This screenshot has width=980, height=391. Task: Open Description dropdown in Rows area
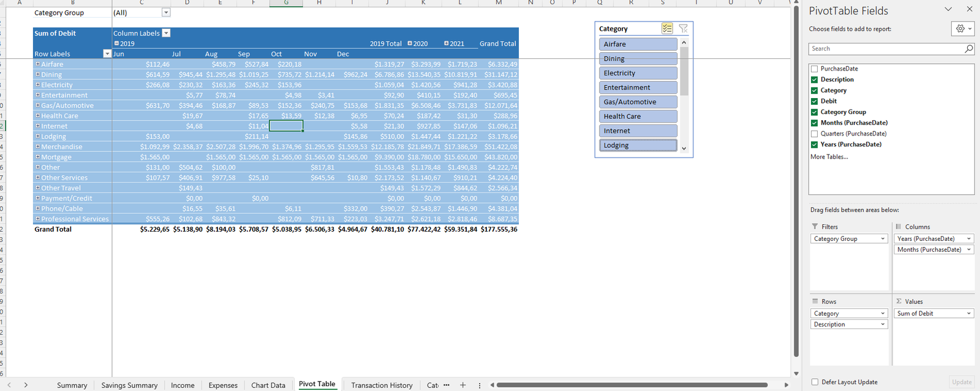click(x=883, y=325)
